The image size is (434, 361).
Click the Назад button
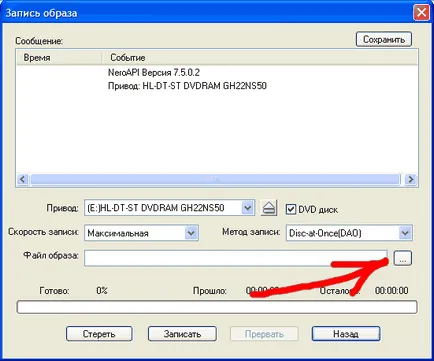pyautogui.click(x=346, y=334)
